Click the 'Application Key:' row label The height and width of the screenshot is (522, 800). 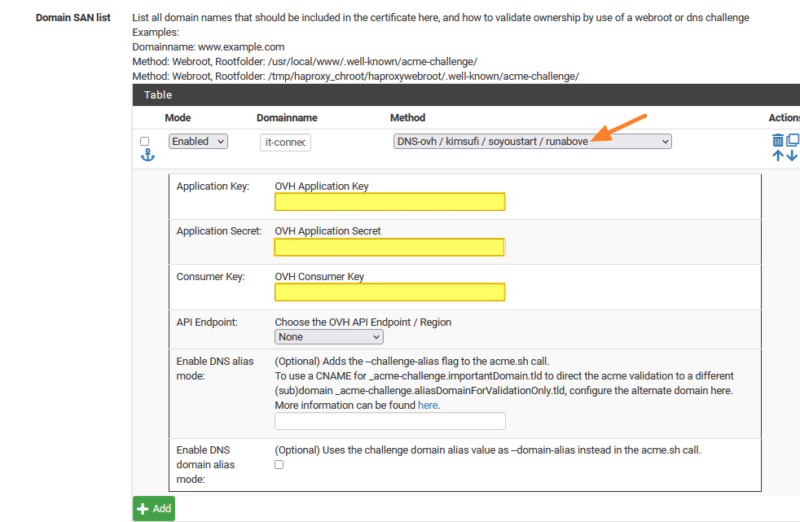point(213,186)
